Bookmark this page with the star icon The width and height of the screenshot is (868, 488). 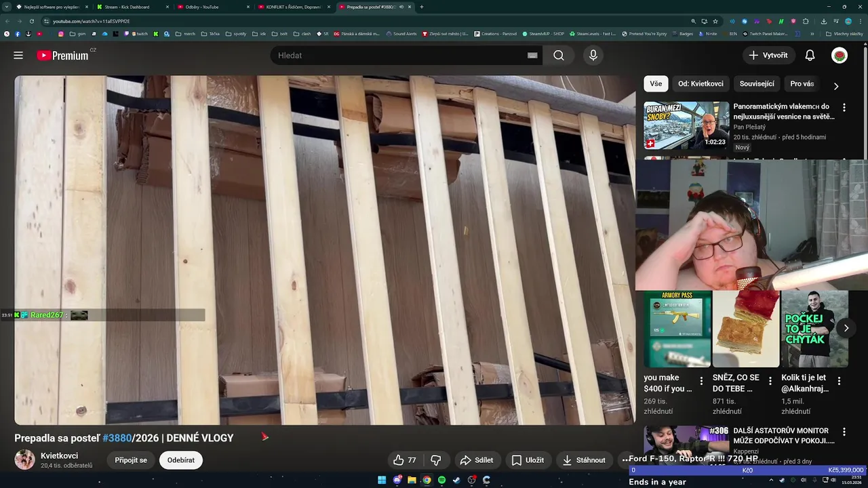pyautogui.click(x=715, y=21)
